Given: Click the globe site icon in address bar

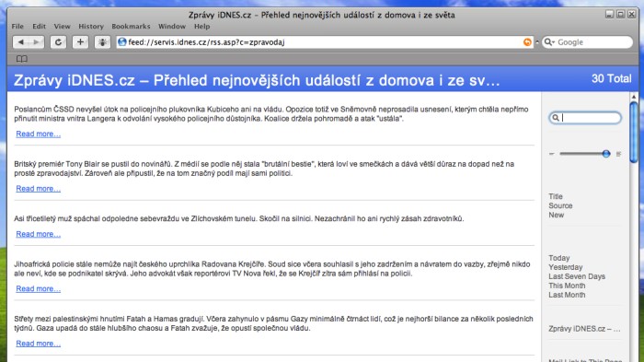Looking at the screenshot, I should click(122, 42).
